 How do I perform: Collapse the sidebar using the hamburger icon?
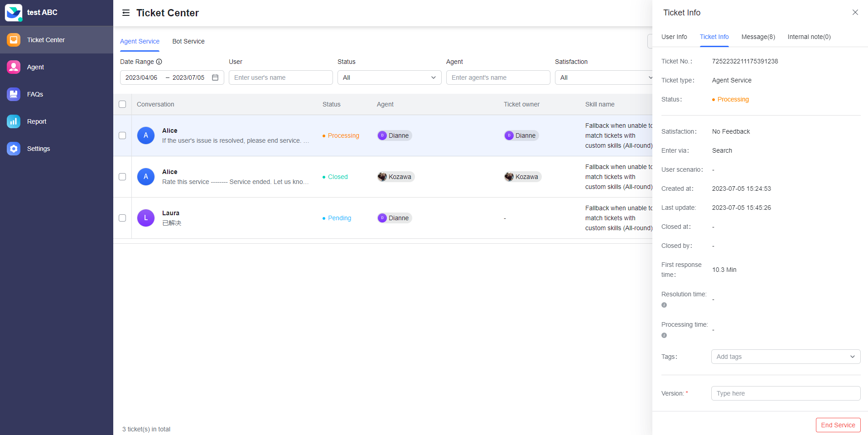pyautogui.click(x=125, y=13)
